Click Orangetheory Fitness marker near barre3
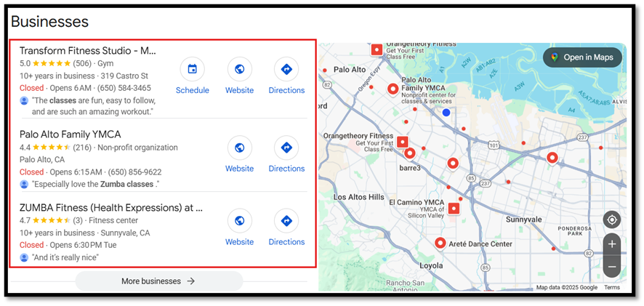644x306 pixels. [403, 142]
